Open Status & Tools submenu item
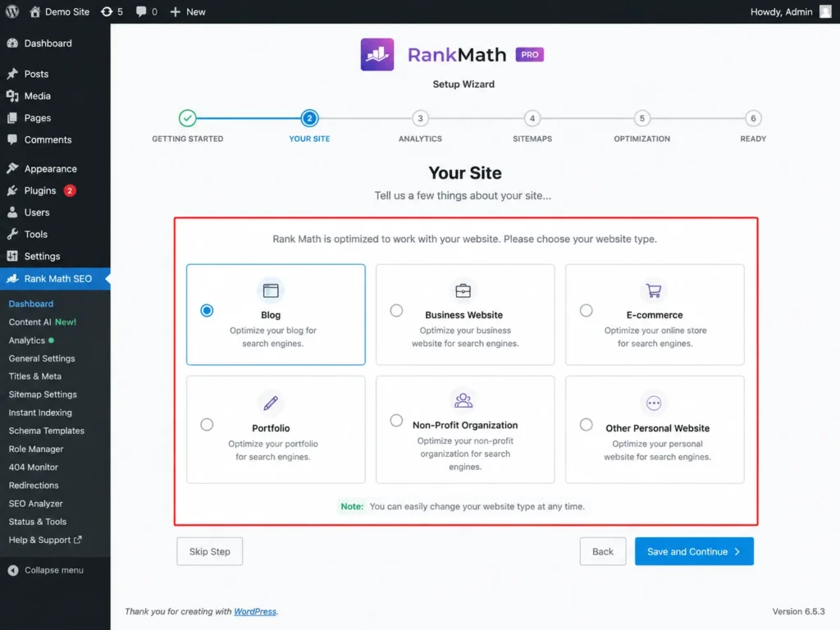 (x=38, y=522)
